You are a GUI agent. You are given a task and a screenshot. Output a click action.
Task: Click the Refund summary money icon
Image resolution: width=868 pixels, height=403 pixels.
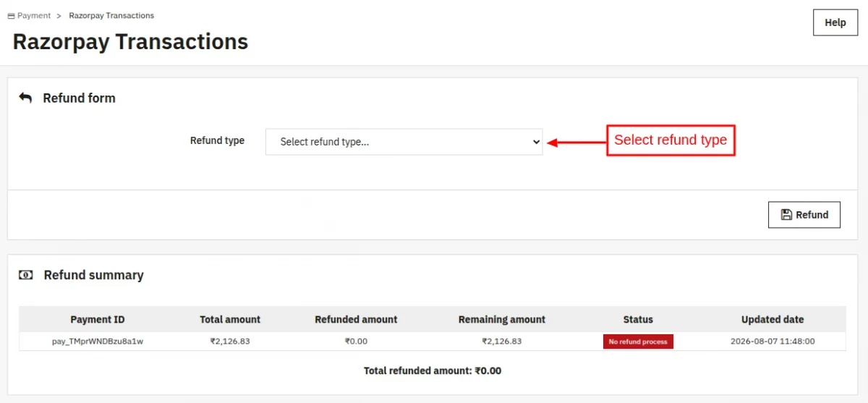[26, 275]
